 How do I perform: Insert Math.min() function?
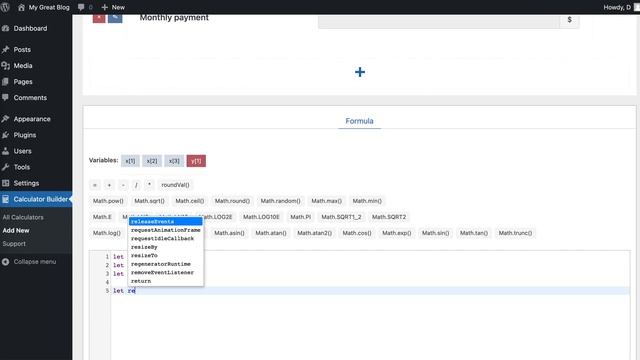coord(367,201)
